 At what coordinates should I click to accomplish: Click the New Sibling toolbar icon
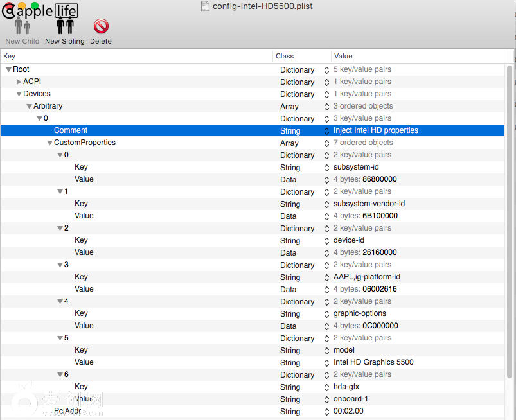pos(64,27)
